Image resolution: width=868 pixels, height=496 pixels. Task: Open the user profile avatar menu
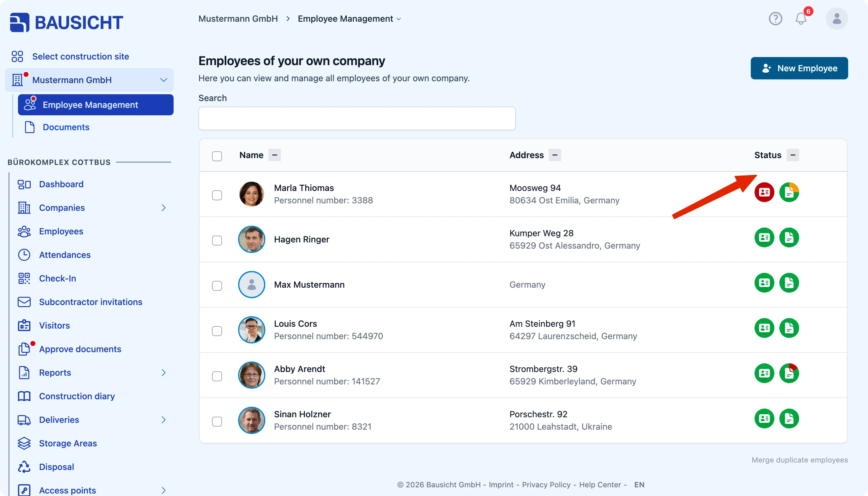[837, 19]
